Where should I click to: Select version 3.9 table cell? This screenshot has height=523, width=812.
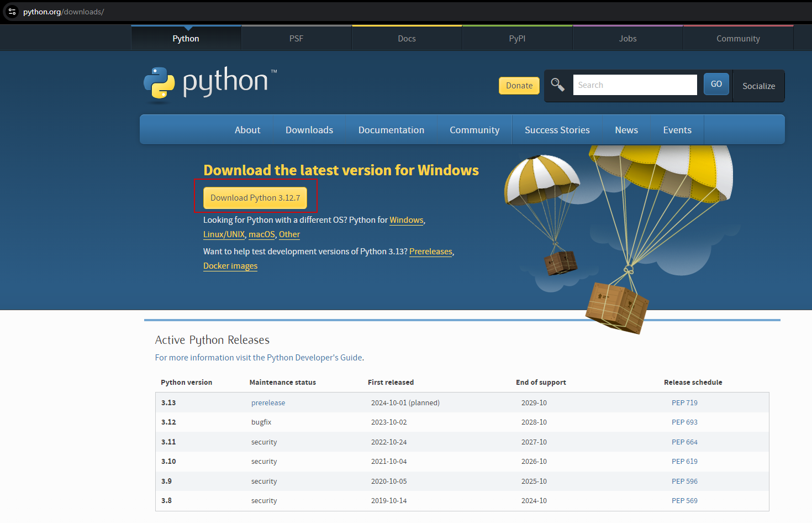pyautogui.click(x=166, y=482)
